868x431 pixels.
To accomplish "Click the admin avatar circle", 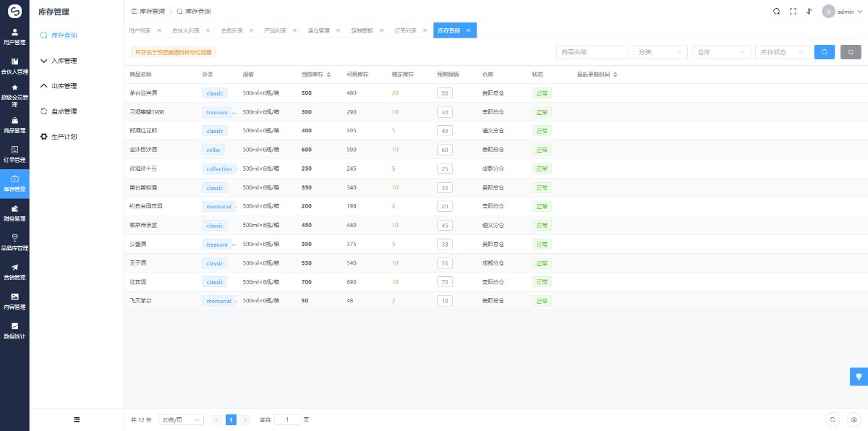I will tap(828, 11).
